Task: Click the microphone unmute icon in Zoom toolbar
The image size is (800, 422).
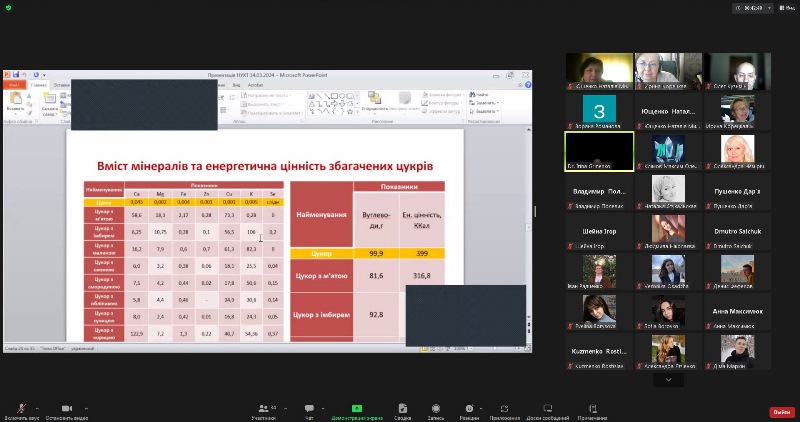Action: [21, 409]
